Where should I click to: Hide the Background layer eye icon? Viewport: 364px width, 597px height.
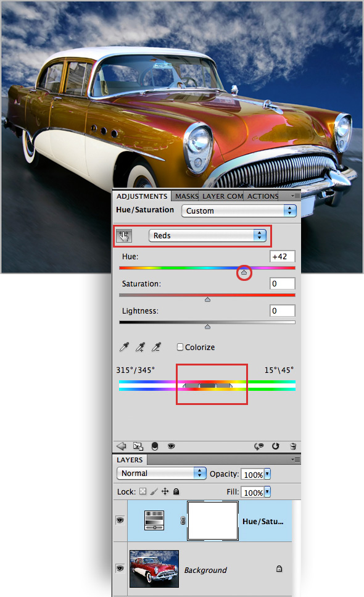pos(120,569)
